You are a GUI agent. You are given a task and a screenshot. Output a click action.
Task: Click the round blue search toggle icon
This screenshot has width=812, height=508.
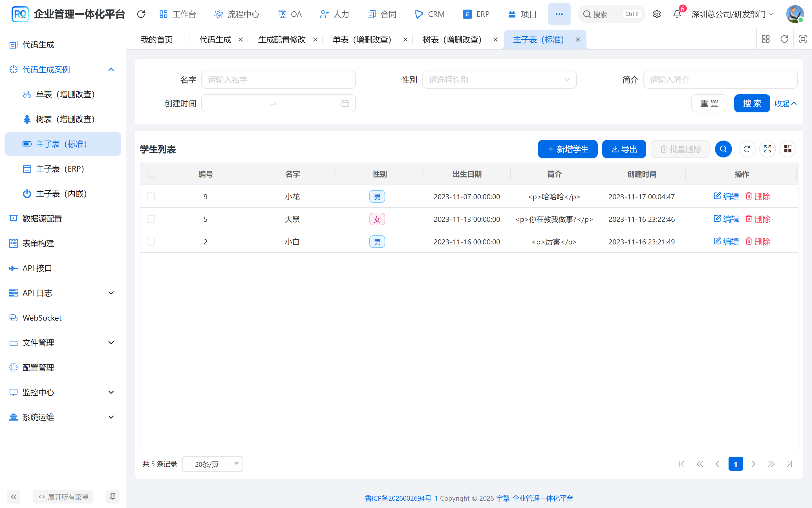point(723,149)
